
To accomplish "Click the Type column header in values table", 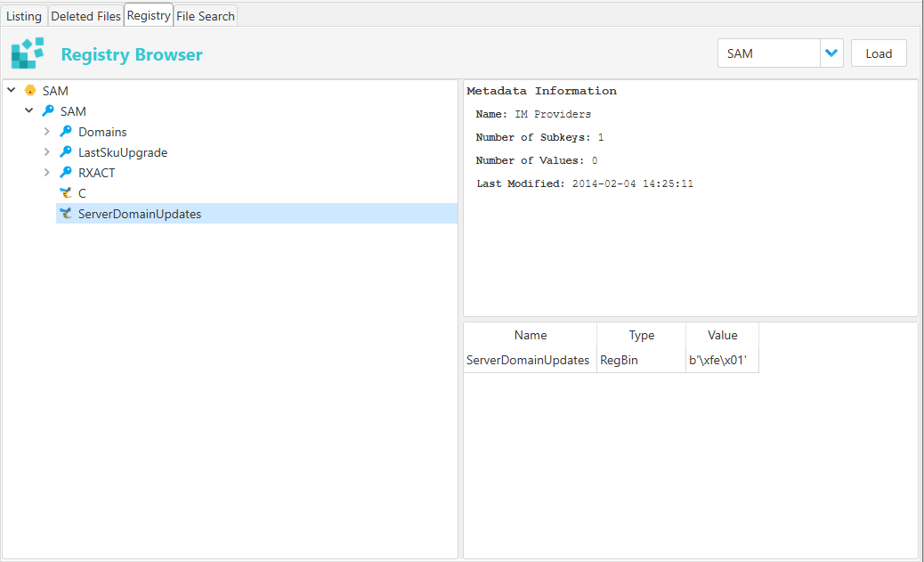I will [x=641, y=335].
